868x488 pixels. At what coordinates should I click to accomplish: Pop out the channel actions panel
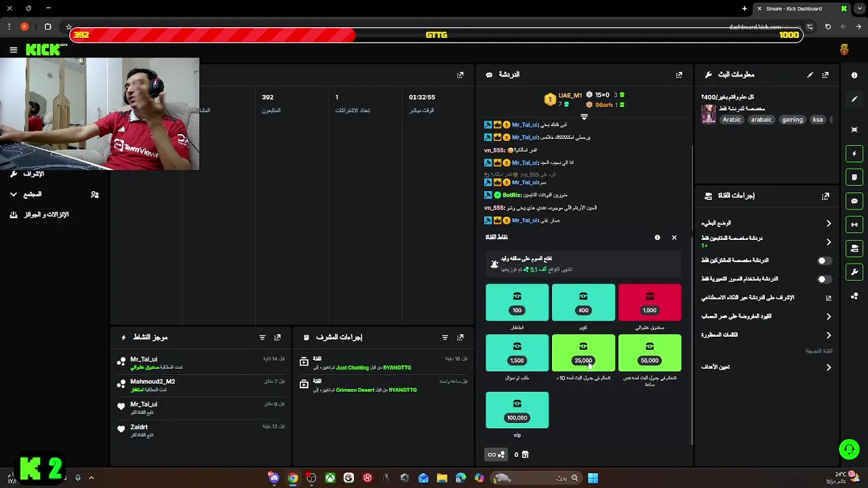coord(825,196)
